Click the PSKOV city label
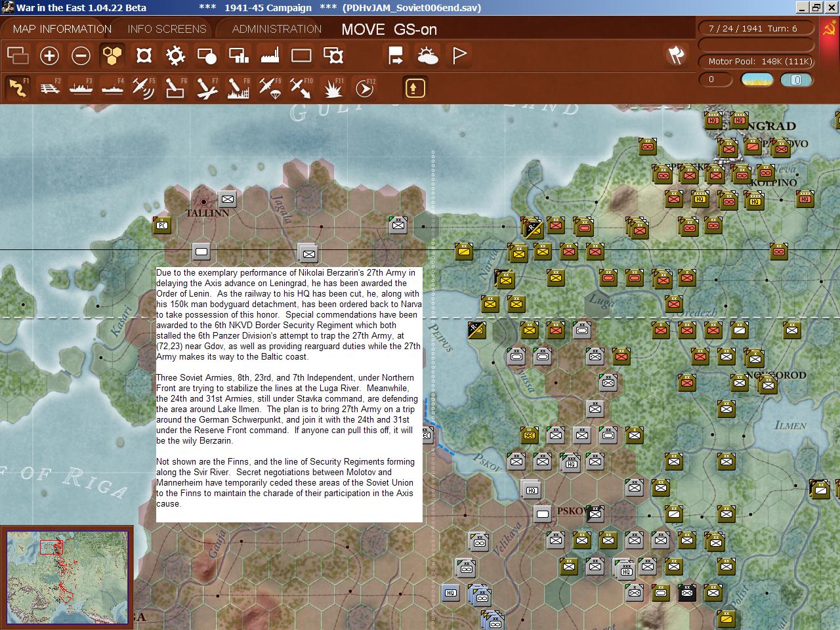This screenshot has height=630, width=840. click(x=572, y=511)
